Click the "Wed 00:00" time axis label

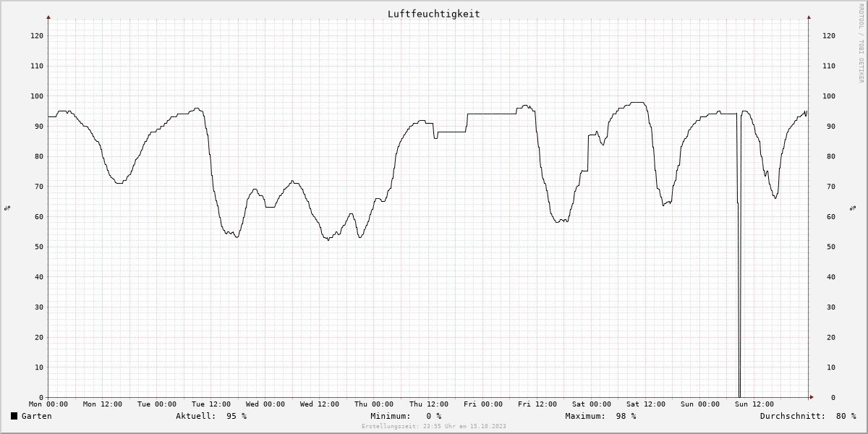tap(265, 404)
